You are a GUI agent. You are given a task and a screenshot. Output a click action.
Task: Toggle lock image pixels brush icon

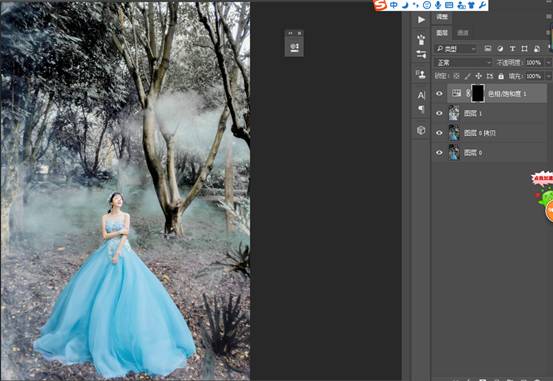[468, 76]
